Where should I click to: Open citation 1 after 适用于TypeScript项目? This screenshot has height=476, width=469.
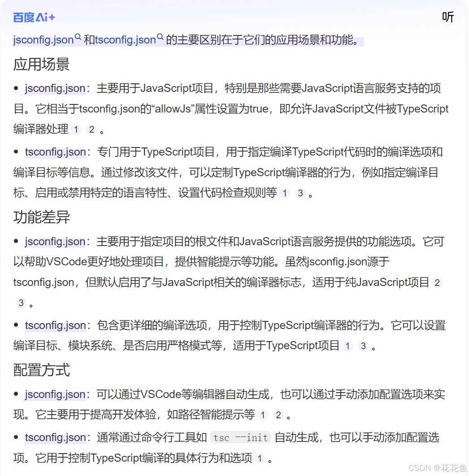click(347, 346)
